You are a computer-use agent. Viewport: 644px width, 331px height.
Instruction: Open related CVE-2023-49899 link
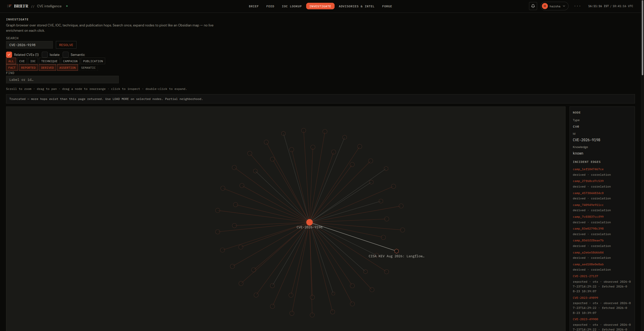coord(585,298)
